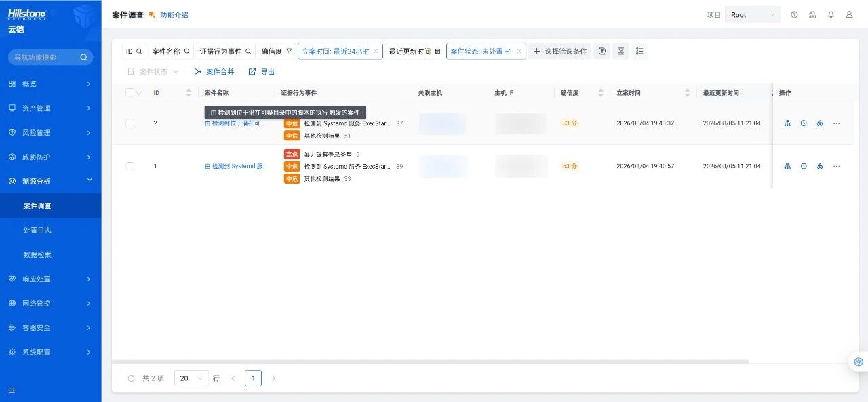Open the 案件状态 batch action dropdown
The width and height of the screenshot is (868, 402).
point(153,71)
